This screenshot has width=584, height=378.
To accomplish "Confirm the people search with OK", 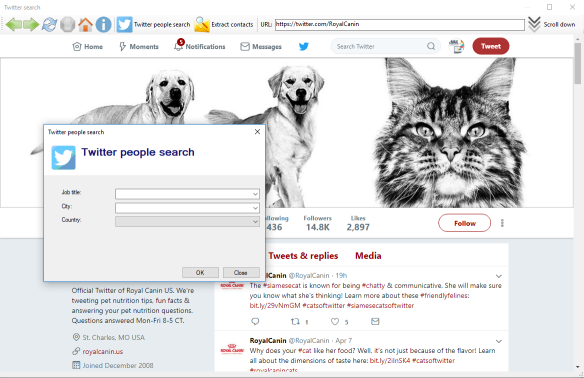I will 200,273.
